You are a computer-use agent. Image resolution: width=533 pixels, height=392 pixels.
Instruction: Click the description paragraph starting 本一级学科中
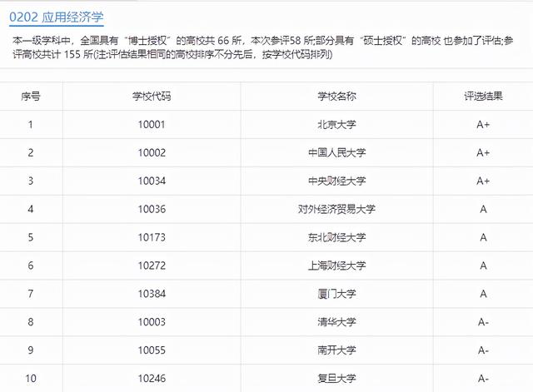tap(263, 47)
